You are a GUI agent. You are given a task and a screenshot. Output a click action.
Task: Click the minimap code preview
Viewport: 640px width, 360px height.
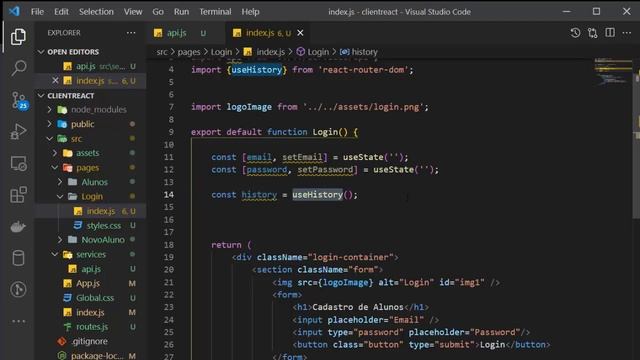coord(612,71)
